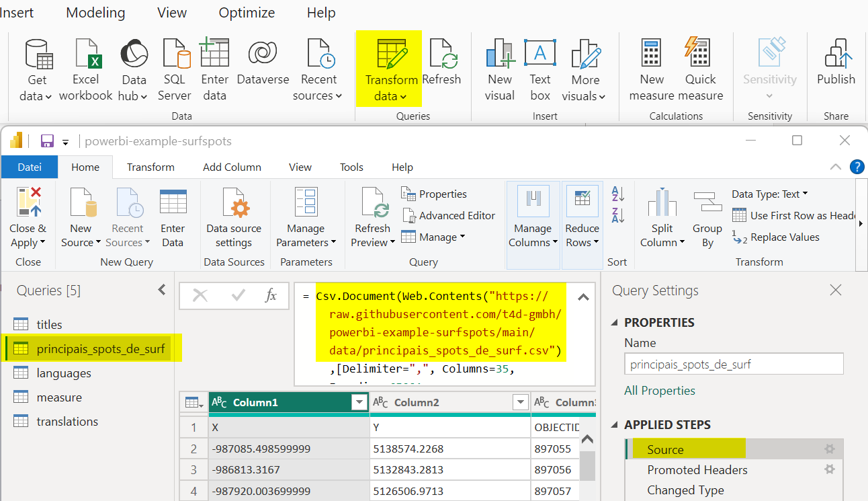The width and height of the screenshot is (868, 501).
Task: Insert a Text box
Action: 539,71
